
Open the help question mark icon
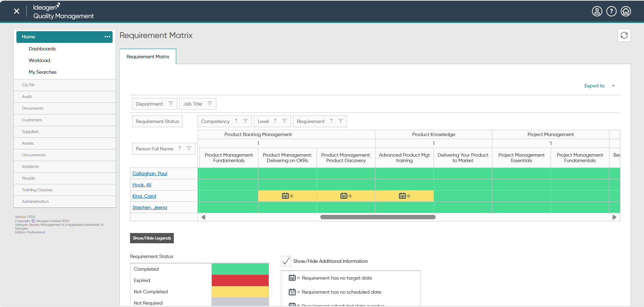611,11
